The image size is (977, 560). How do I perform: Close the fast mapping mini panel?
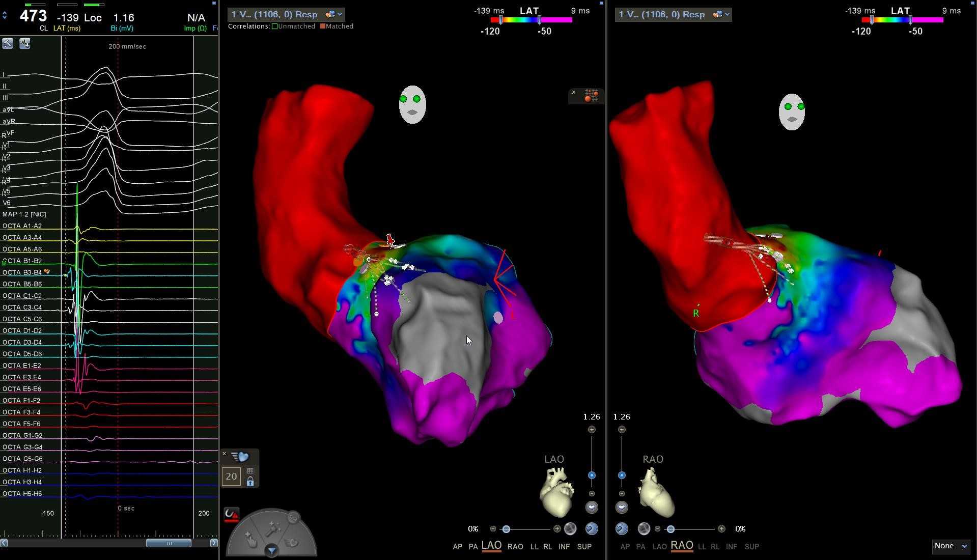pos(224,453)
